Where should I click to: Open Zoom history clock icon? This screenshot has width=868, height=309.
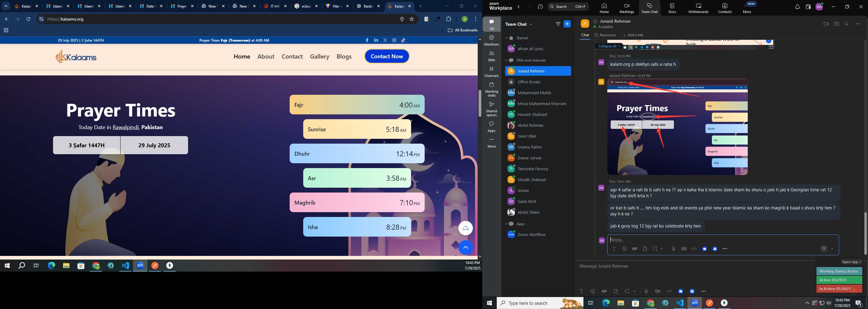(540, 7)
